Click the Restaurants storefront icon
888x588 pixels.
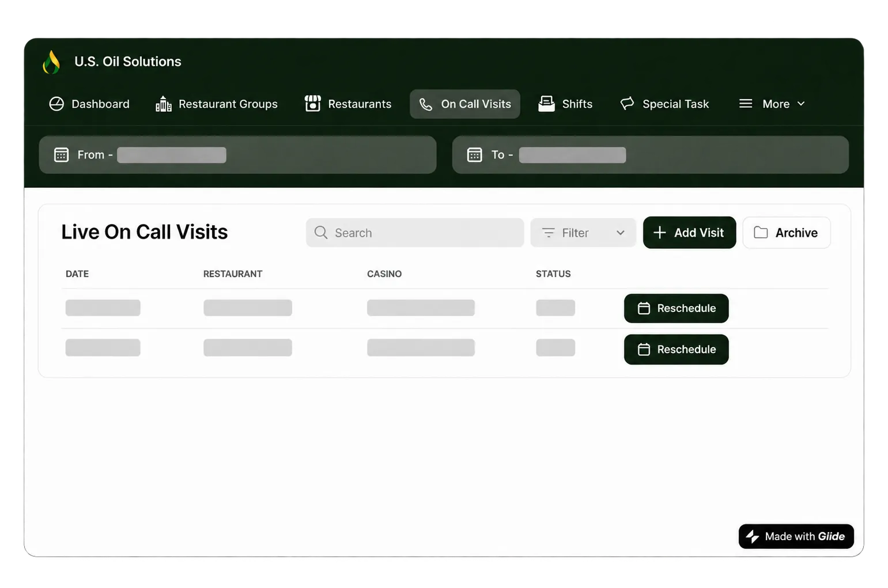312,104
